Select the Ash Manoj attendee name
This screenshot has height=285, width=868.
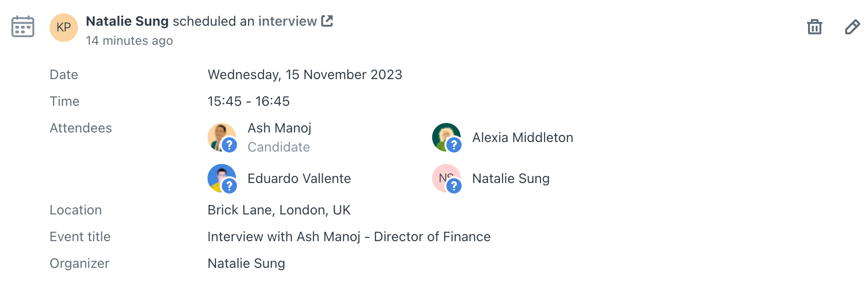pyautogui.click(x=279, y=128)
